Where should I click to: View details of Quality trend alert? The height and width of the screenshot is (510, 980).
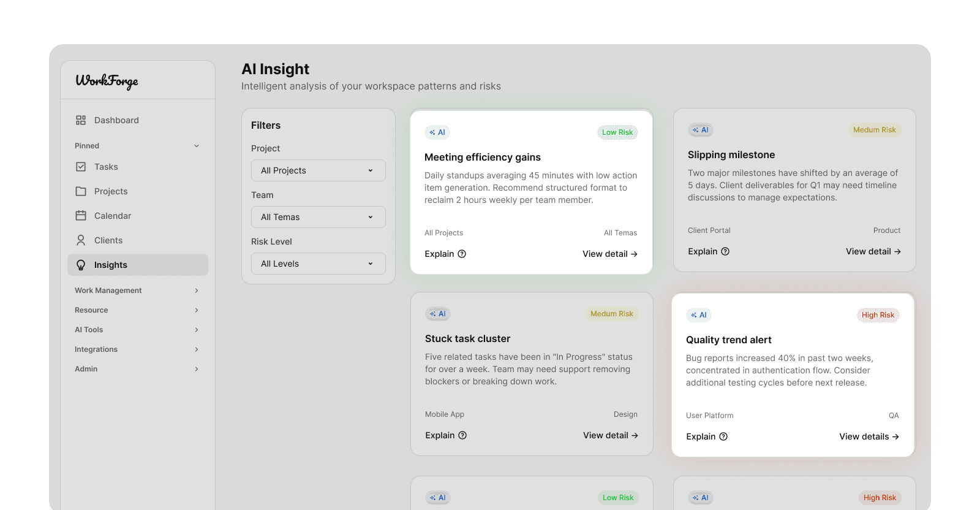[869, 436]
